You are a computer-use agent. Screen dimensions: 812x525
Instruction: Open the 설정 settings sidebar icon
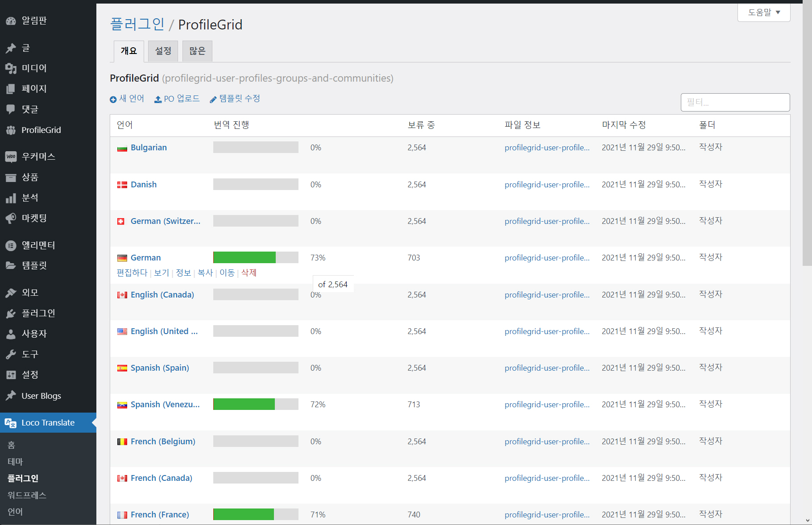click(11, 375)
